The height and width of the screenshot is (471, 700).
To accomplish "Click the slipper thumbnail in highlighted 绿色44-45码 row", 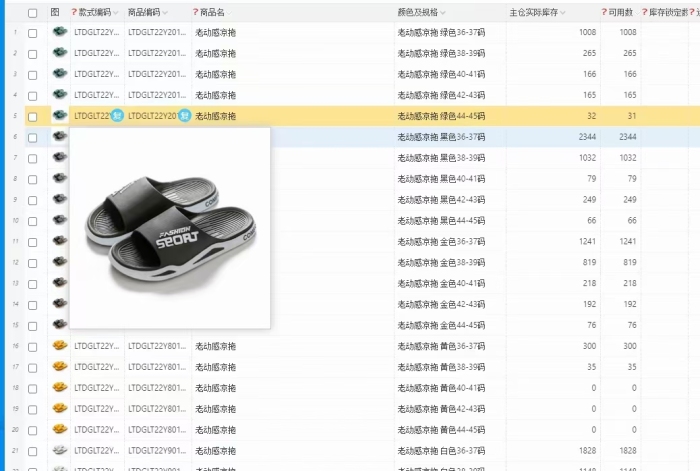I will (59, 116).
